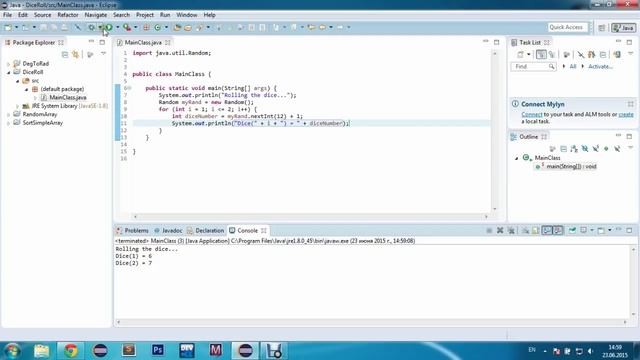
Task: Open the File menu
Action: click(x=7, y=15)
